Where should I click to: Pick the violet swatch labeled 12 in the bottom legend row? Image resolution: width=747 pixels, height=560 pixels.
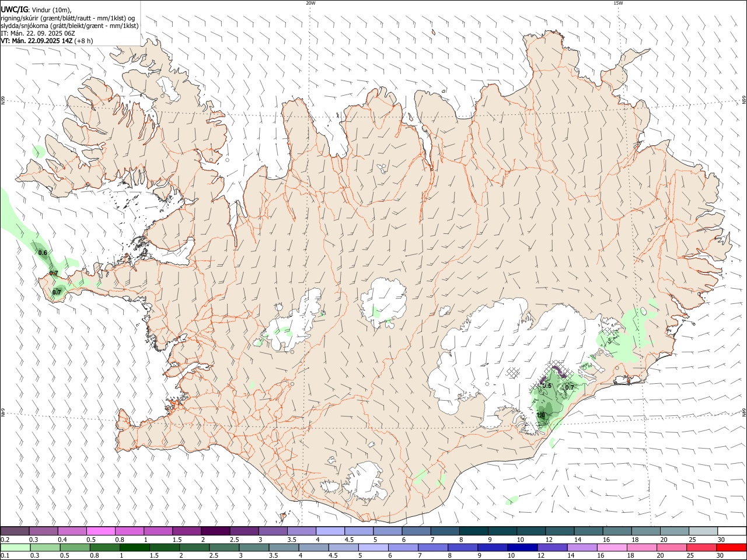coord(553,547)
